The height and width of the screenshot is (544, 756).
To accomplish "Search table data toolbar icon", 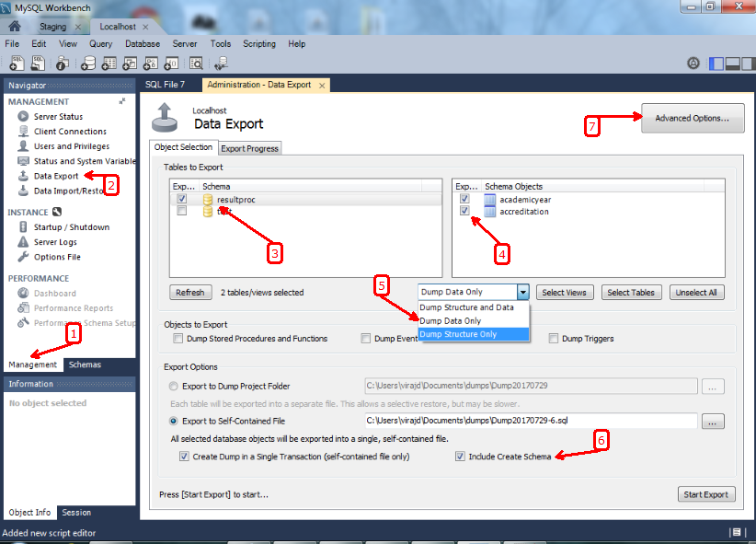I will [x=196, y=64].
